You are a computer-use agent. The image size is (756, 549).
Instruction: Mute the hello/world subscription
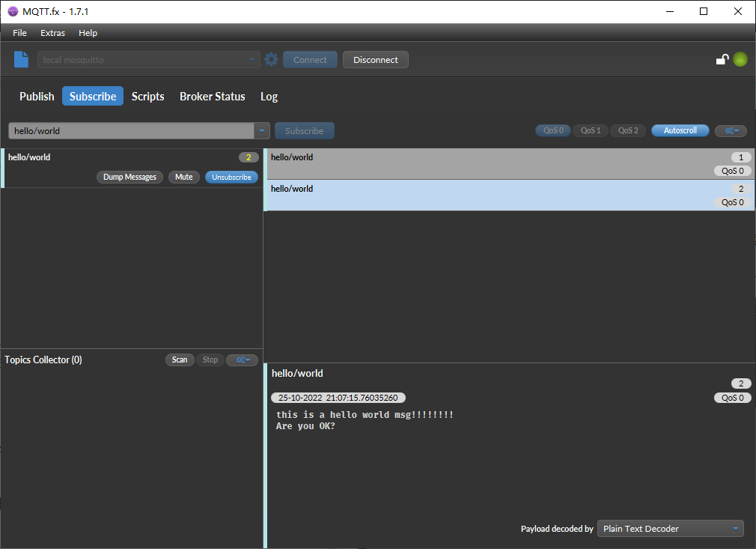(183, 177)
